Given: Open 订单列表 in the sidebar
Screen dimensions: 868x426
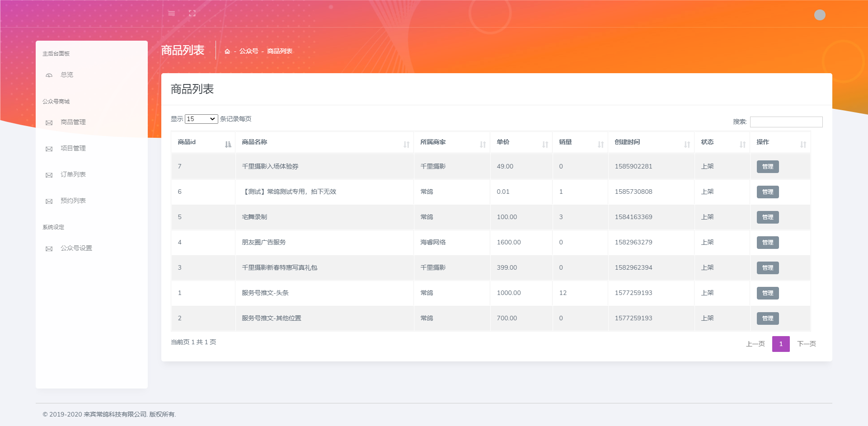Looking at the screenshot, I should [x=73, y=175].
